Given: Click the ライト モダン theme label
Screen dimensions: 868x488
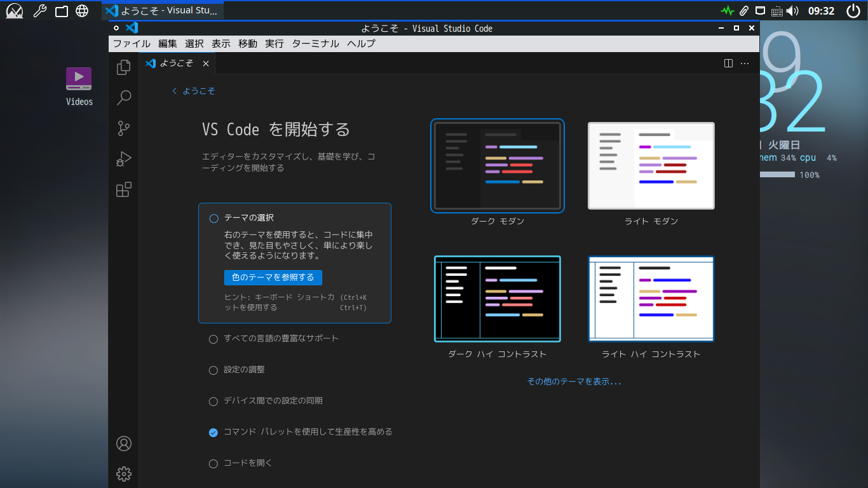Looking at the screenshot, I should point(651,222).
